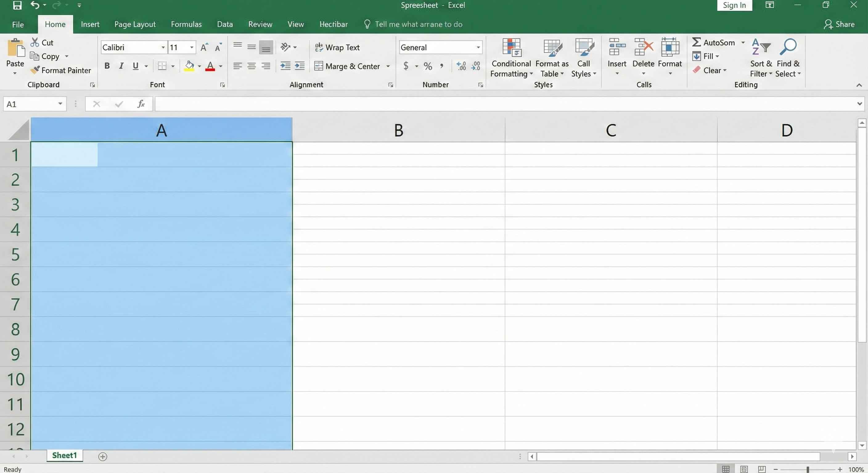Click the AutoSum icon
Image resolution: width=868 pixels, height=473 pixels.
pyautogui.click(x=697, y=42)
